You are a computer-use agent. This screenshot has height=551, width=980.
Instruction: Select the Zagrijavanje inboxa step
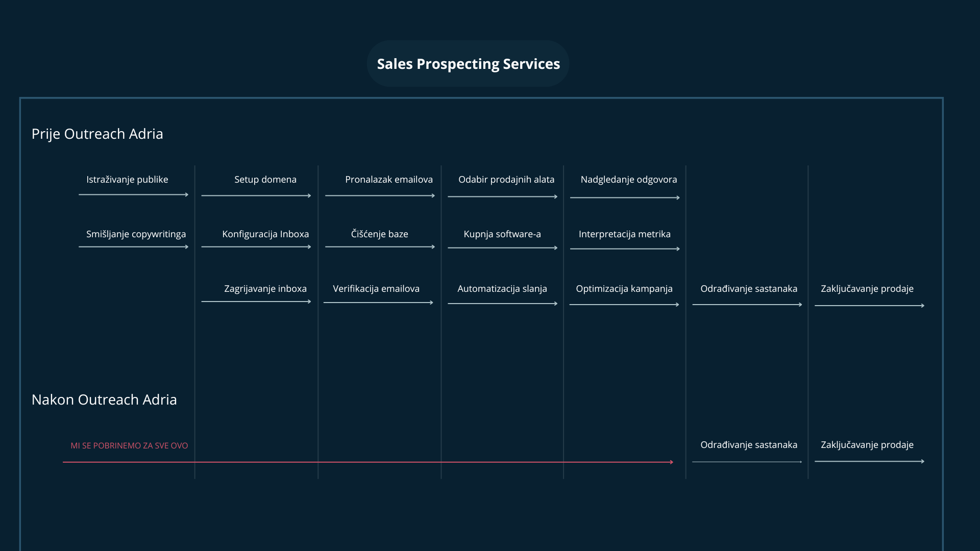[265, 289]
